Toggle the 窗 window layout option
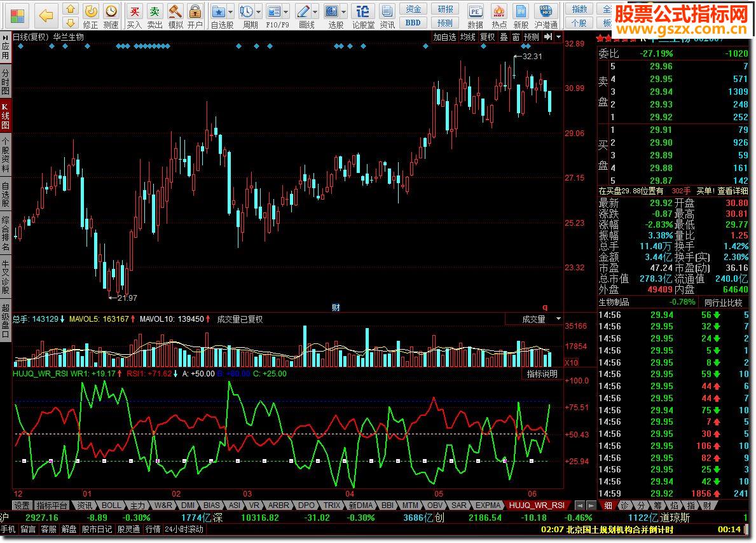Viewport: 756px width, 543px height. click(516, 37)
